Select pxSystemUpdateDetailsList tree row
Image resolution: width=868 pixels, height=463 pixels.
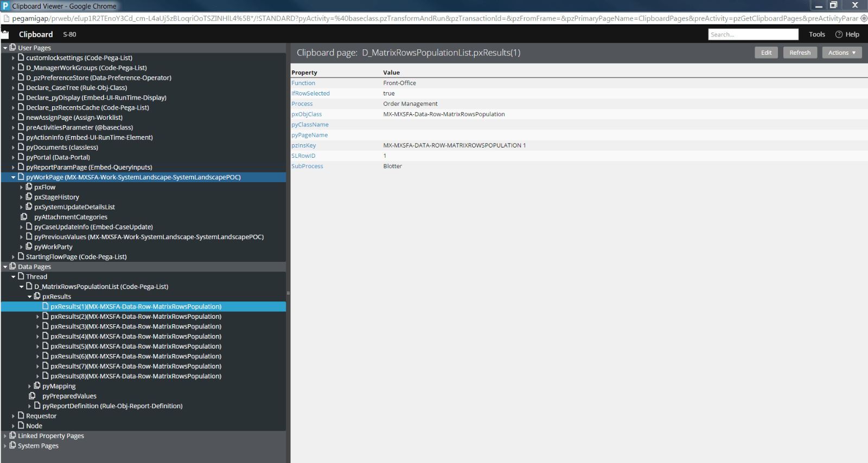point(143,207)
